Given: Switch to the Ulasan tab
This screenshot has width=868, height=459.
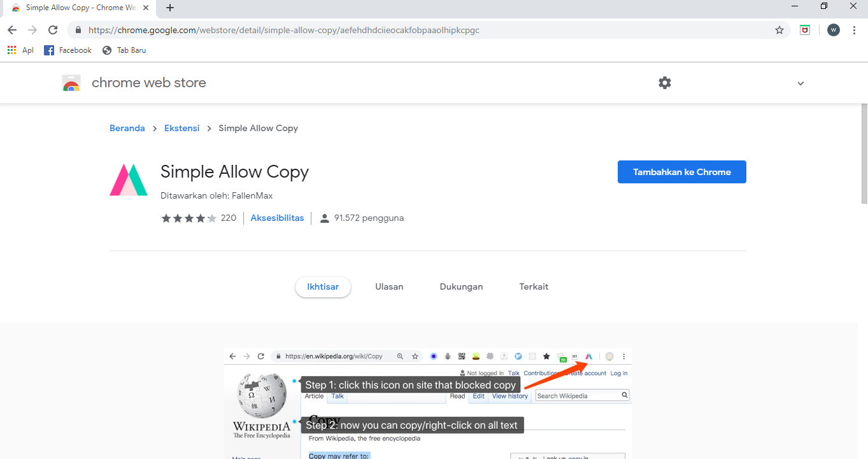Looking at the screenshot, I should coord(389,286).
